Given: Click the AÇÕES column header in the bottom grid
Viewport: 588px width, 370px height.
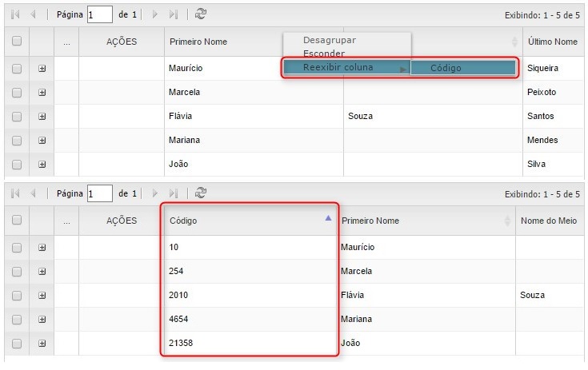Looking at the screenshot, I should pos(122,221).
